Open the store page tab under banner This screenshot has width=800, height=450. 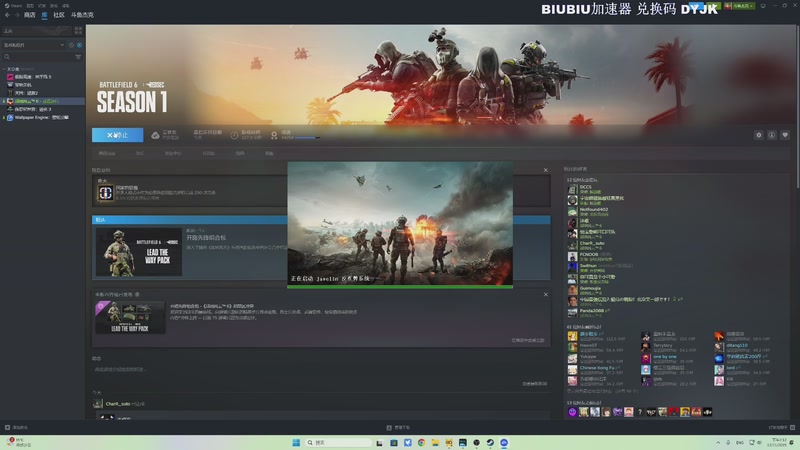tap(107, 153)
